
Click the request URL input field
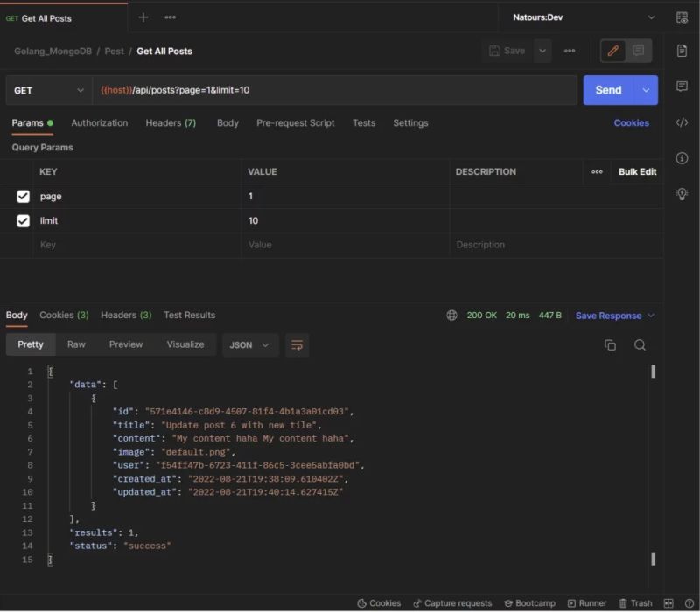pos(262,90)
